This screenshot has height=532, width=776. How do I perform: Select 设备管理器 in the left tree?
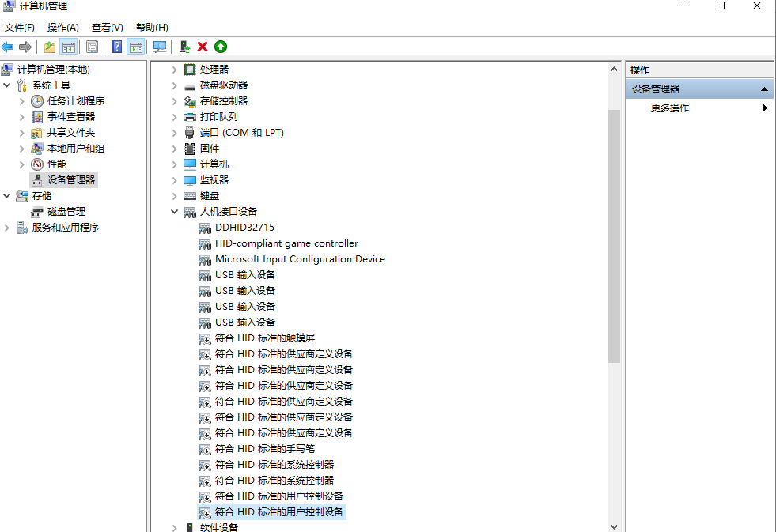[x=70, y=180]
